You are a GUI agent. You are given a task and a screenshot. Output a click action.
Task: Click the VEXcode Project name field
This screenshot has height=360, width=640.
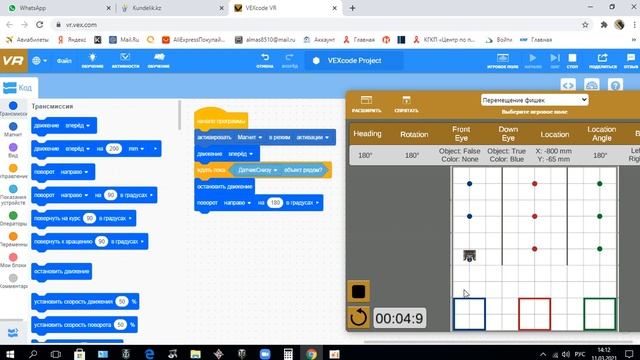[354, 61]
